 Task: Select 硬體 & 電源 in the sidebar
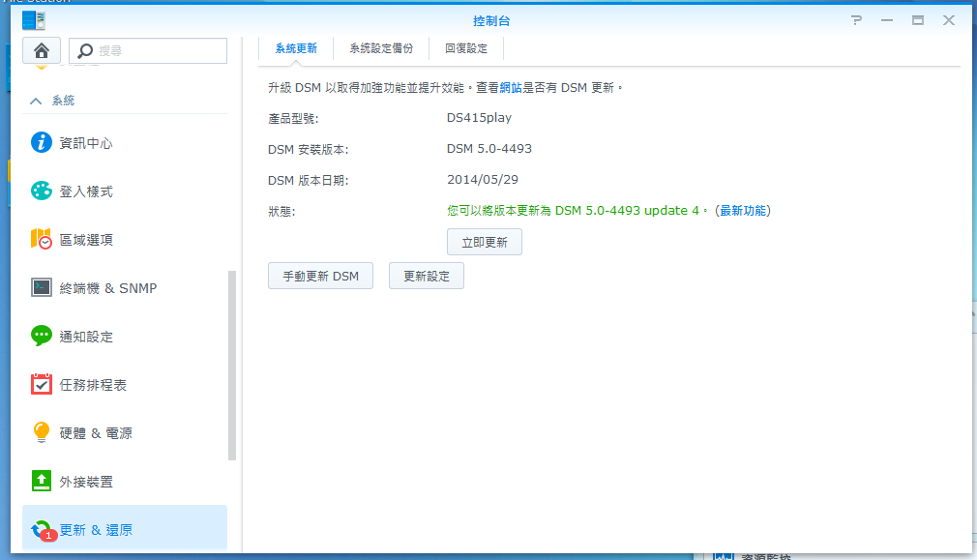pos(125,433)
